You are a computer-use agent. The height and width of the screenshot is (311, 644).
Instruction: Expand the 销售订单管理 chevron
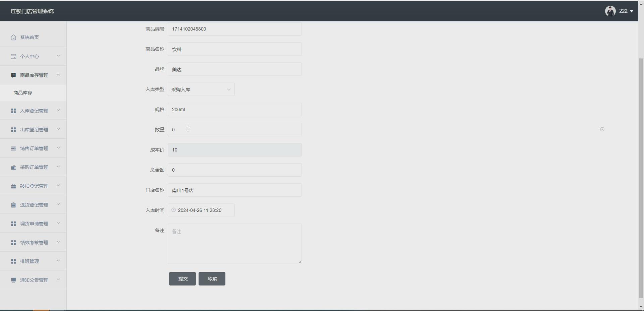click(x=58, y=148)
